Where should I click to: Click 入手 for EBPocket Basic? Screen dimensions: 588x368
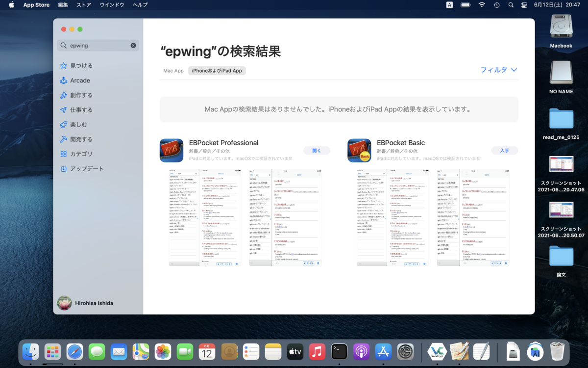pos(505,151)
